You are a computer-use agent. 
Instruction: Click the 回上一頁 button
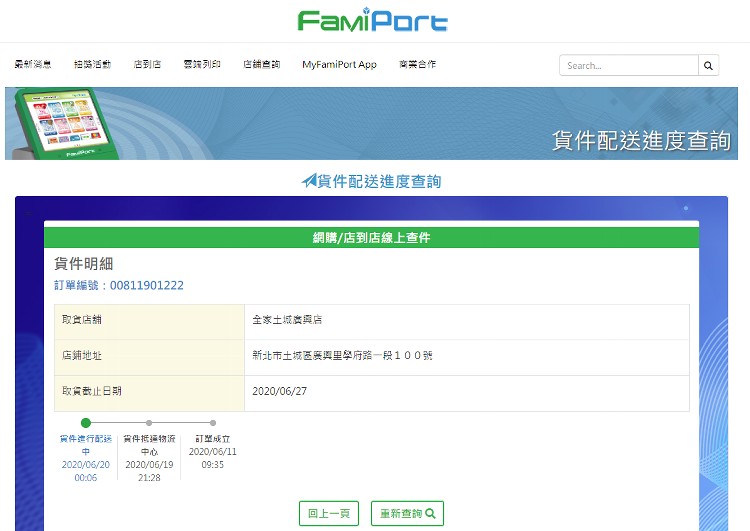coord(329,513)
